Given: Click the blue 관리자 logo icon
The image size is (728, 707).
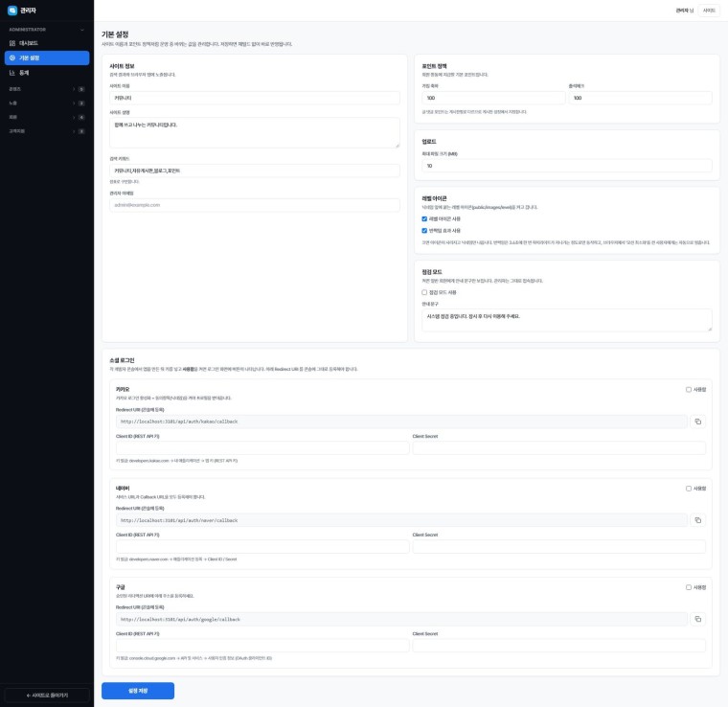Looking at the screenshot, I should coord(12,11).
